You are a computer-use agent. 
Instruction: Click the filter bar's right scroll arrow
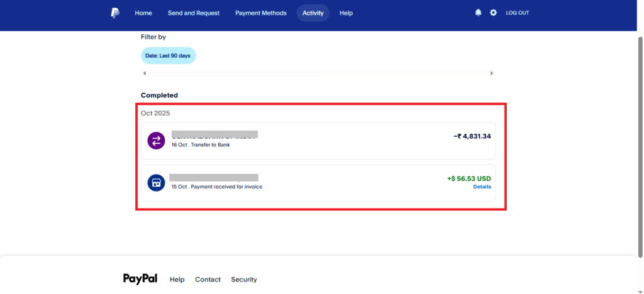492,73
